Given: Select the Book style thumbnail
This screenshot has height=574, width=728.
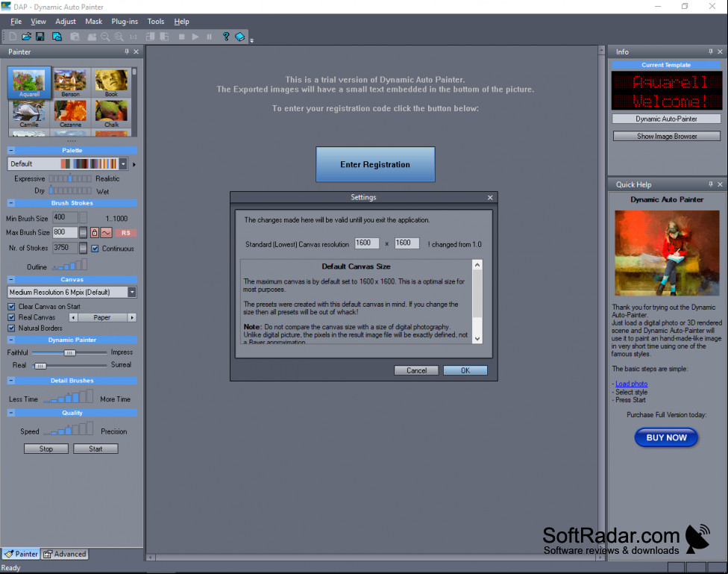Looking at the screenshot, I should [111, 83].
